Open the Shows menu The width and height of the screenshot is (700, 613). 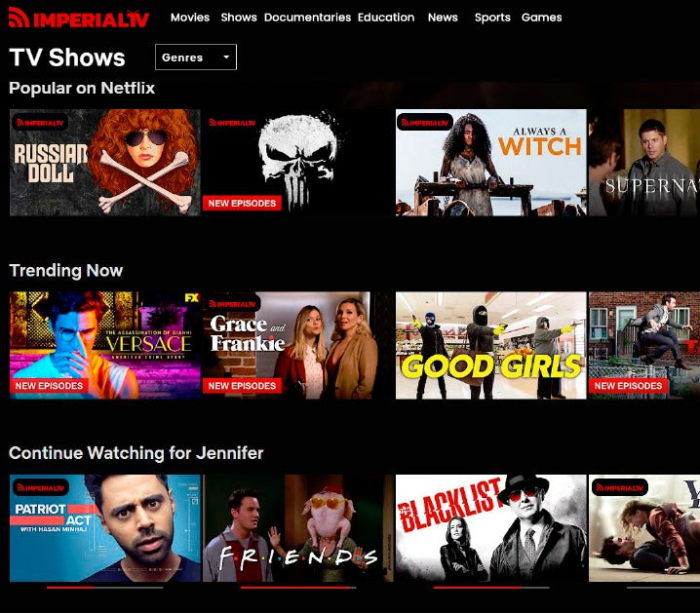click(x=239, y=18)
